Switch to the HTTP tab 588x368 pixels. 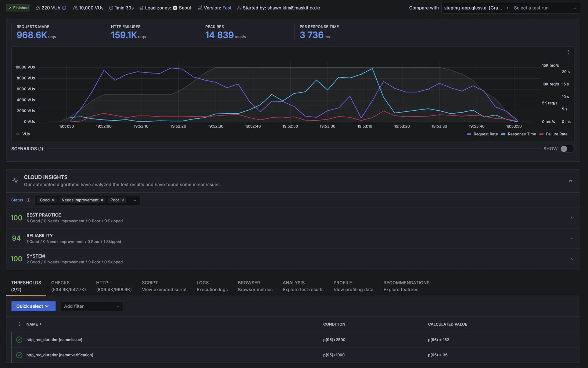click(114, 286)
